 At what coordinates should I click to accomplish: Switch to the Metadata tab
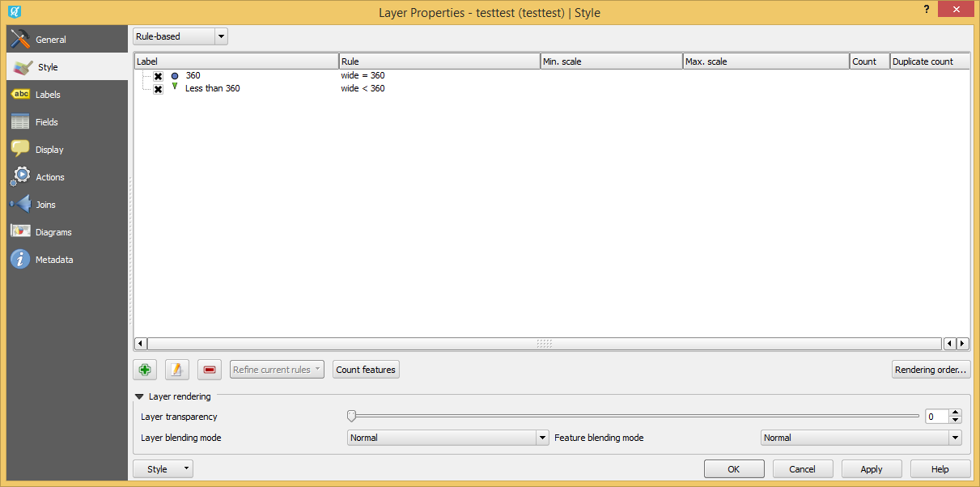point(67,260)
